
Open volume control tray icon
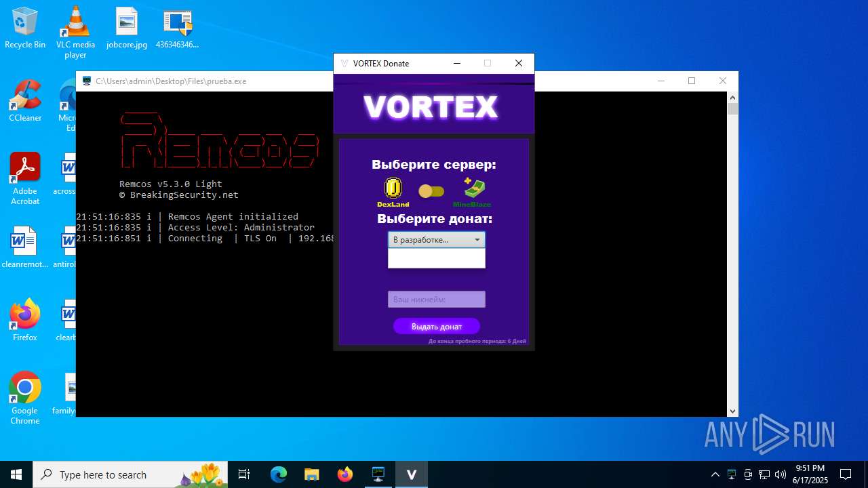click(781, 474)
